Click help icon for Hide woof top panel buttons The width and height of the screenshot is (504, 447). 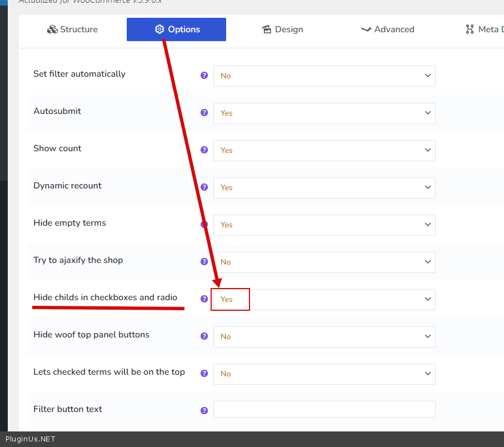pyautogui.click(x=204, y=336)
